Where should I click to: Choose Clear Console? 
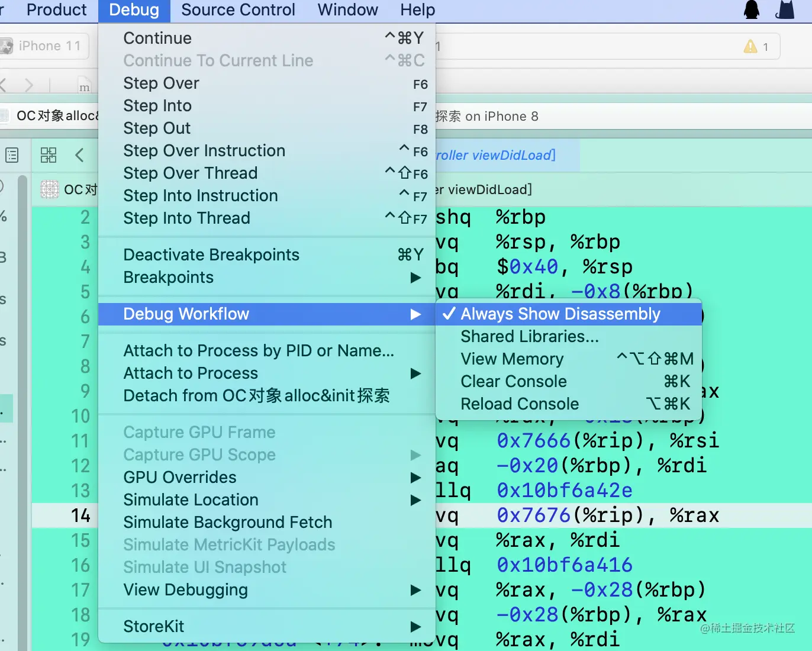[569, 381]
